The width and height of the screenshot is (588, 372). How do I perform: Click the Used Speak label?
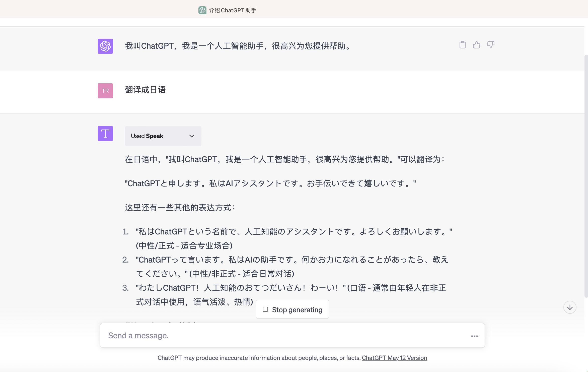(x=147, y=136)
